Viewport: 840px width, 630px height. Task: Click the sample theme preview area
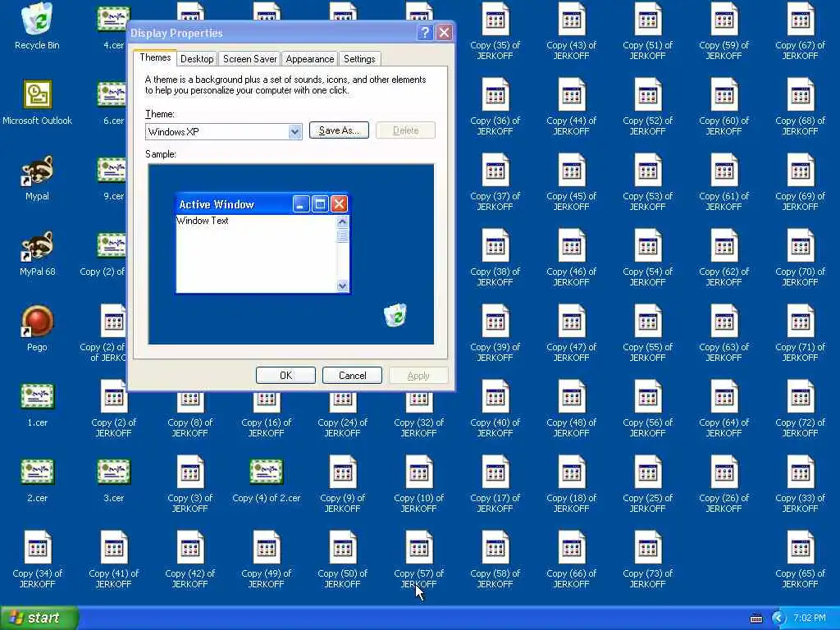pos(291,254)
